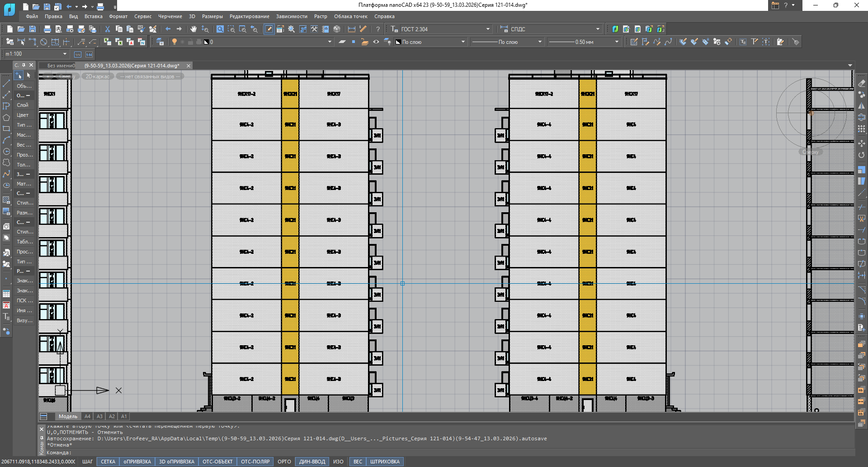Click the Print icon in the main toolbar
This screenshot has width=868, height=467.
[47, 29]
